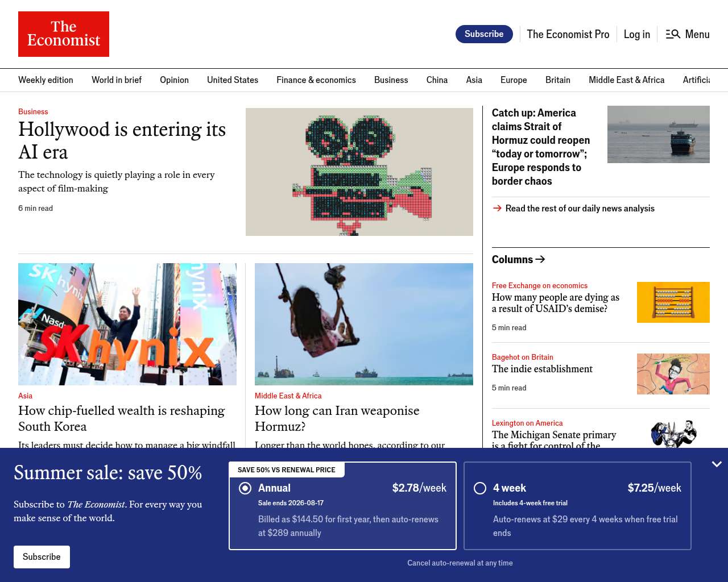Click "Cancel auto-renewal at any time" text

(x=460, y=563)
